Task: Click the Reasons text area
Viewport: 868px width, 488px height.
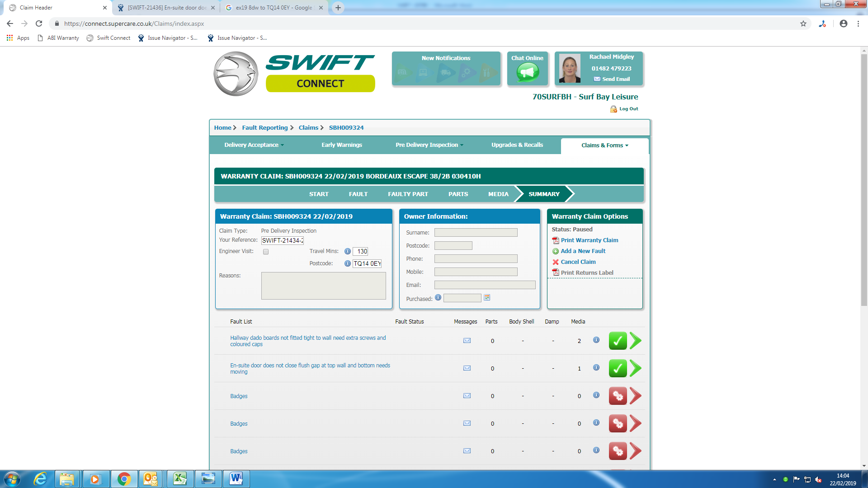Action: coord(323,286)
